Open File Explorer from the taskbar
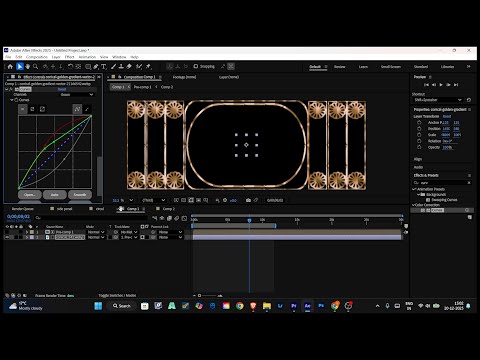Viewport: 480px width, 360px height. click(x=267, y=306)
